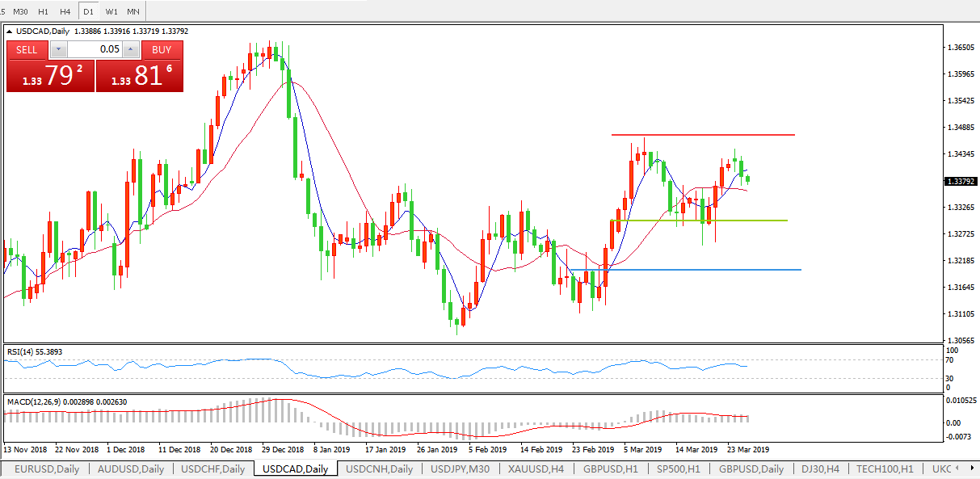Select the H1 timeframe
The image size is (980, 479).
pos(43,12)
